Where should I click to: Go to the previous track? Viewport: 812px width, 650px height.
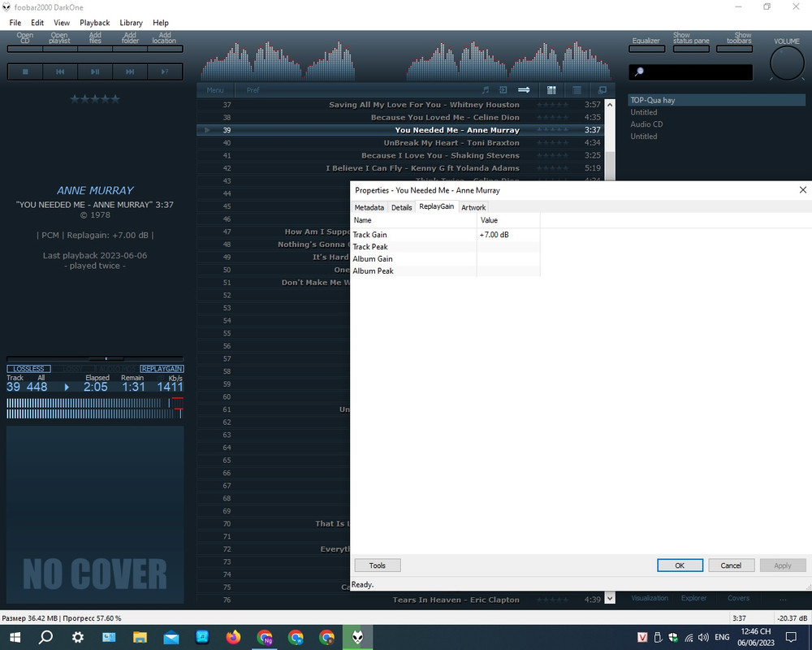(60, 71)
